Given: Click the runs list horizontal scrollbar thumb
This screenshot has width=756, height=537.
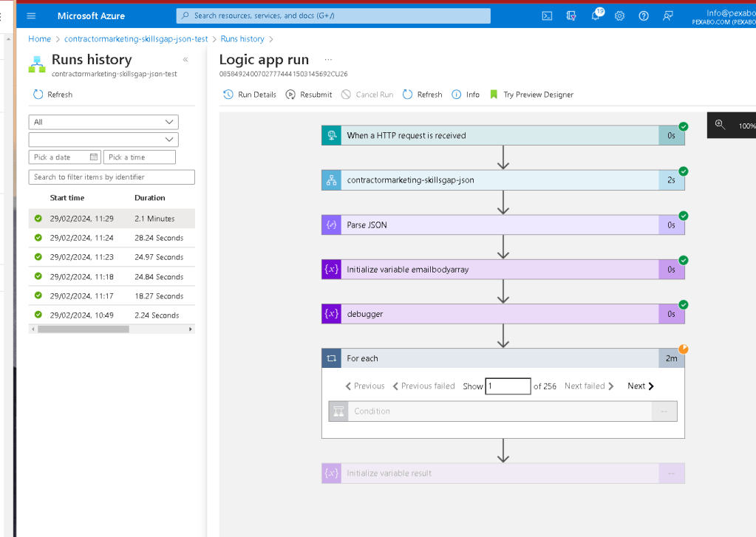Looking at the screenshot, I should point(84,329).
